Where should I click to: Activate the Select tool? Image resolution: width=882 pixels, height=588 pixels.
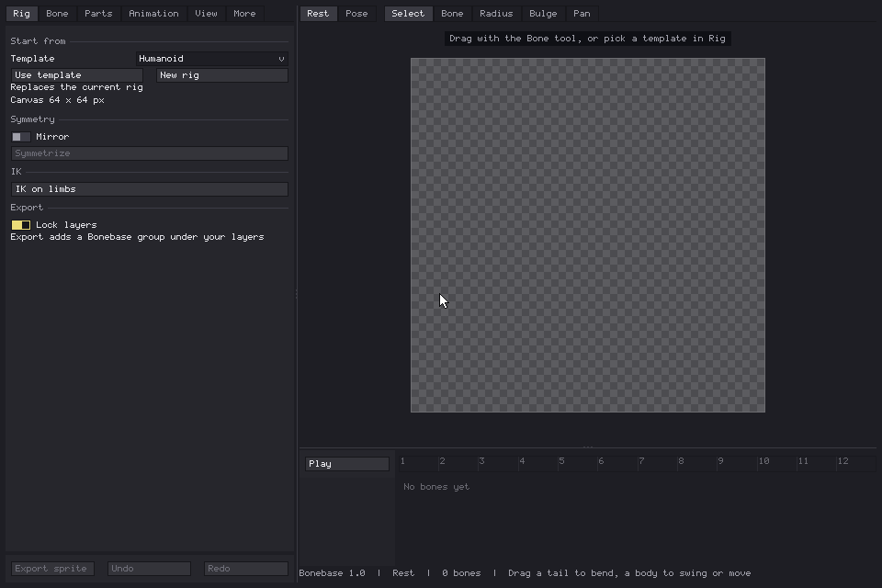coord(408,14)
